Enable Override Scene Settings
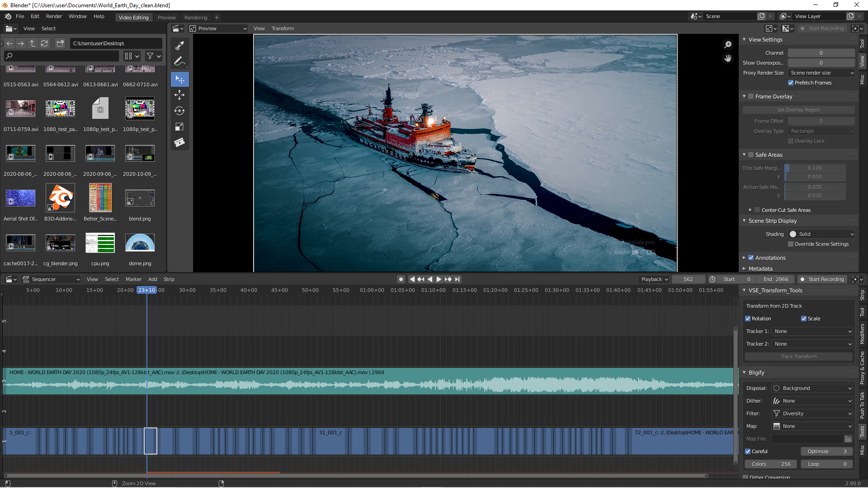The image size is (868, 488). 791,244
